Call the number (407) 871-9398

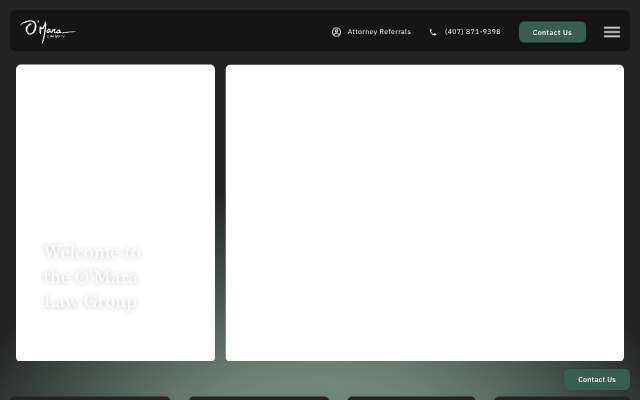tap(472, 32)
